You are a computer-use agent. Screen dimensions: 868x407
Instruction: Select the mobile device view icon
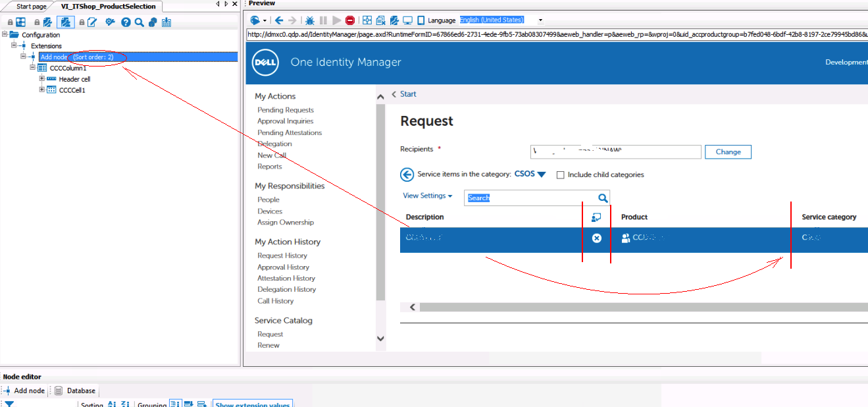[421, 20]
